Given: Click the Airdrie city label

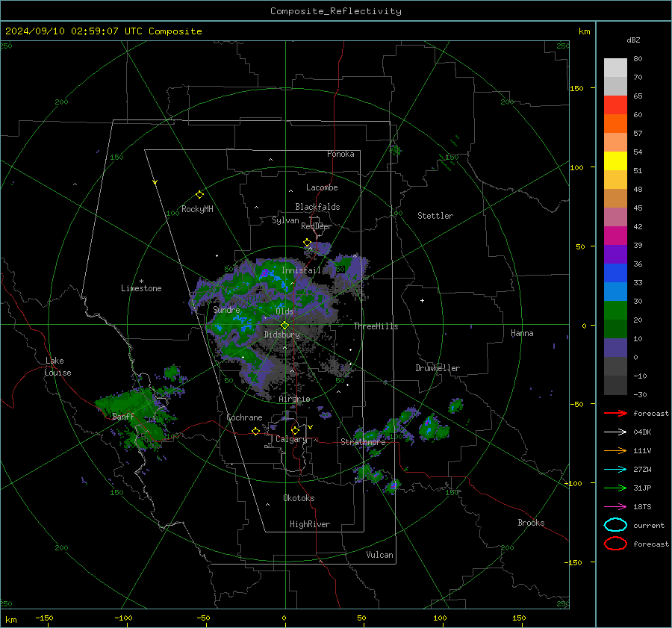Looking at the screenshot, I should point(294,399).
